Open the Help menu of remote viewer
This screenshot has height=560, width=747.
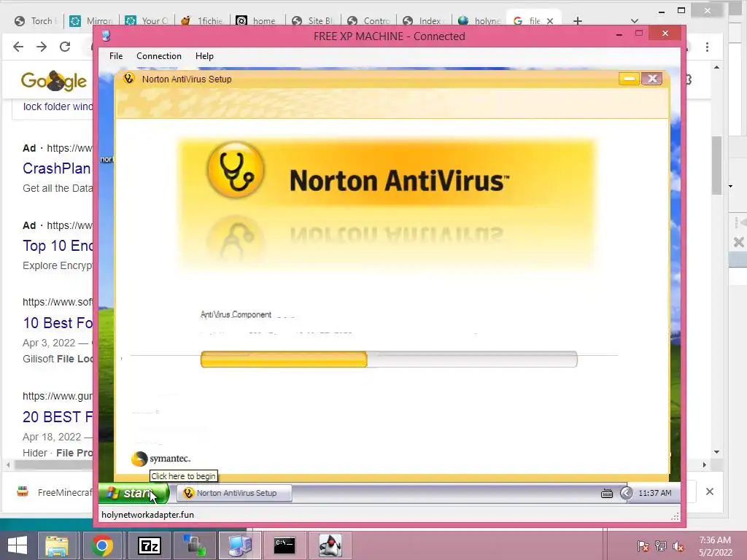coord(204,56)
